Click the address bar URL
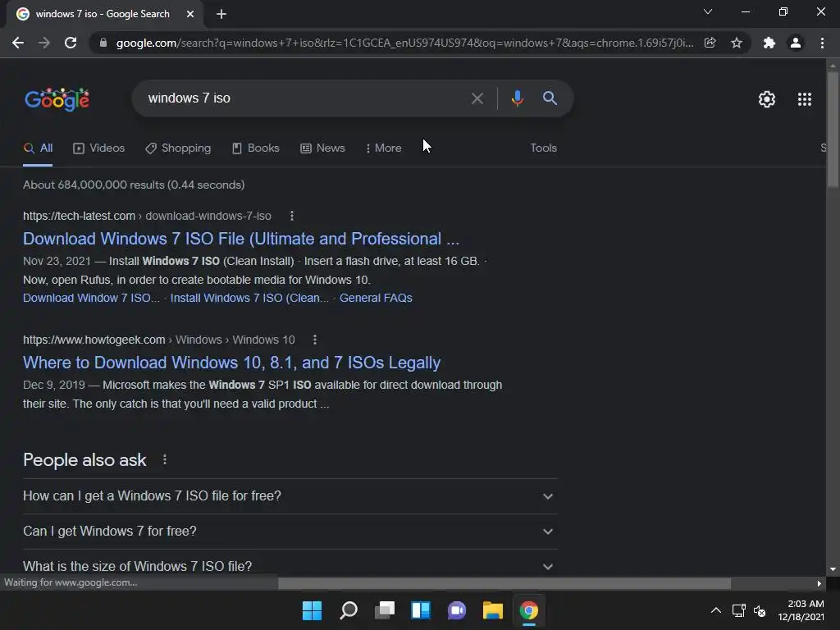840x630 pixels. coord(404,43)
